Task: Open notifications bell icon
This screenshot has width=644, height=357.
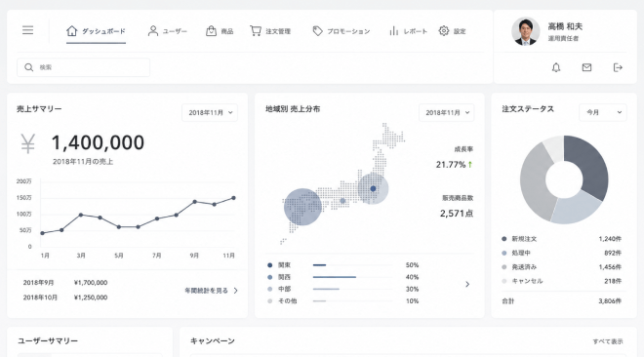Action: (x=556, y=67)
